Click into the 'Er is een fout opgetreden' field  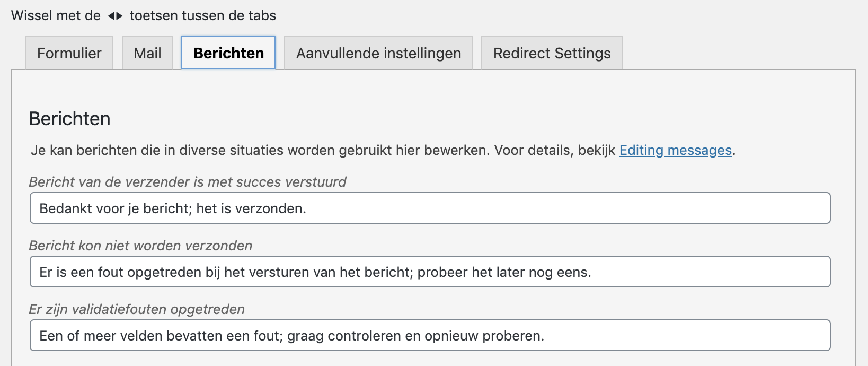430,272
